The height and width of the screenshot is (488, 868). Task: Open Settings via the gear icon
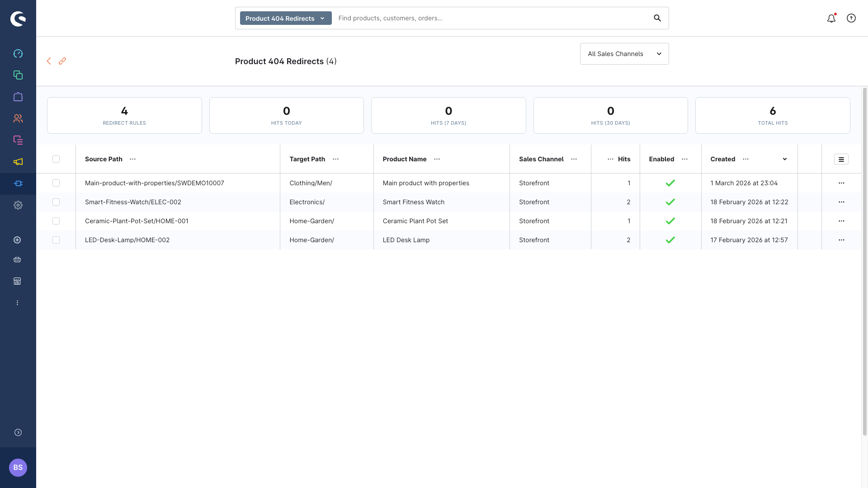pyautogui.click(x=18, y=205)
